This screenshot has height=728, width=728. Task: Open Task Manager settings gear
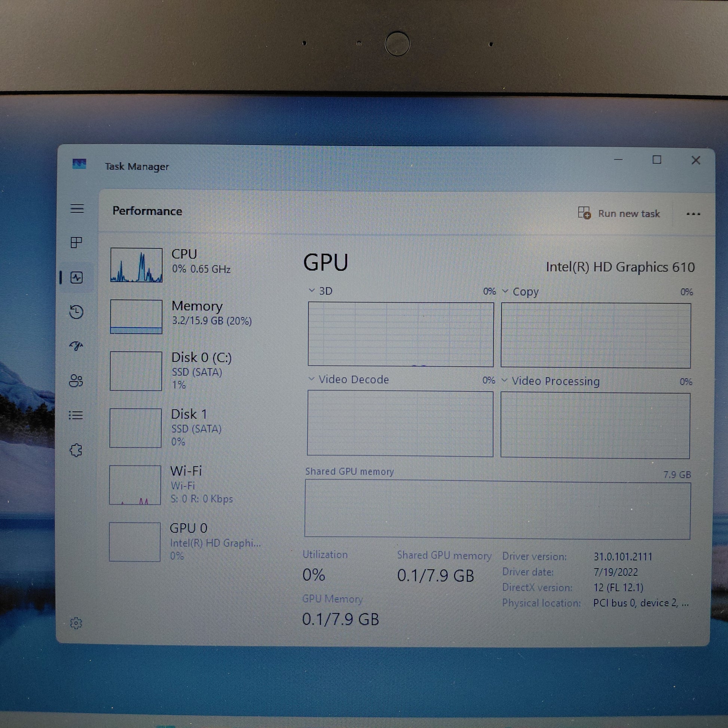76,623
